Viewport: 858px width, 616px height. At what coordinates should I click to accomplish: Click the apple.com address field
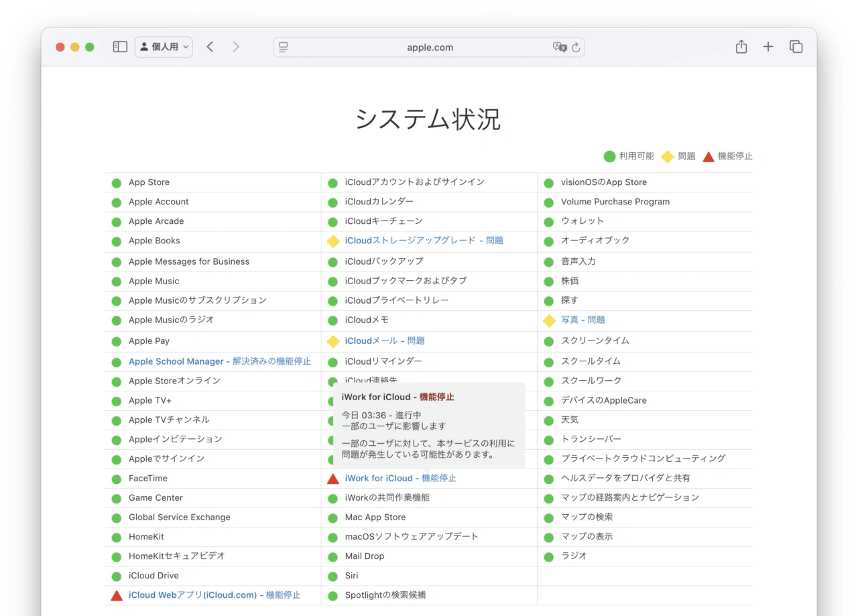click(x=430, y=48)
